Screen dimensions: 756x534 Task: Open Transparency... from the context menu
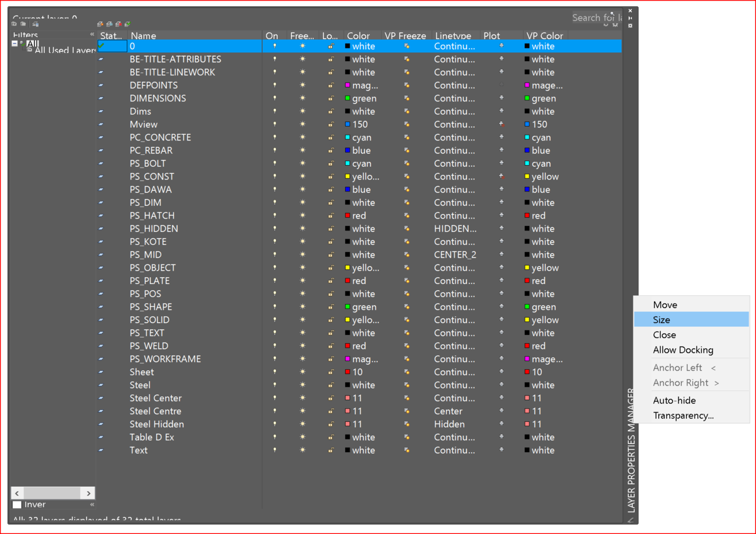[x=692, y=416]
